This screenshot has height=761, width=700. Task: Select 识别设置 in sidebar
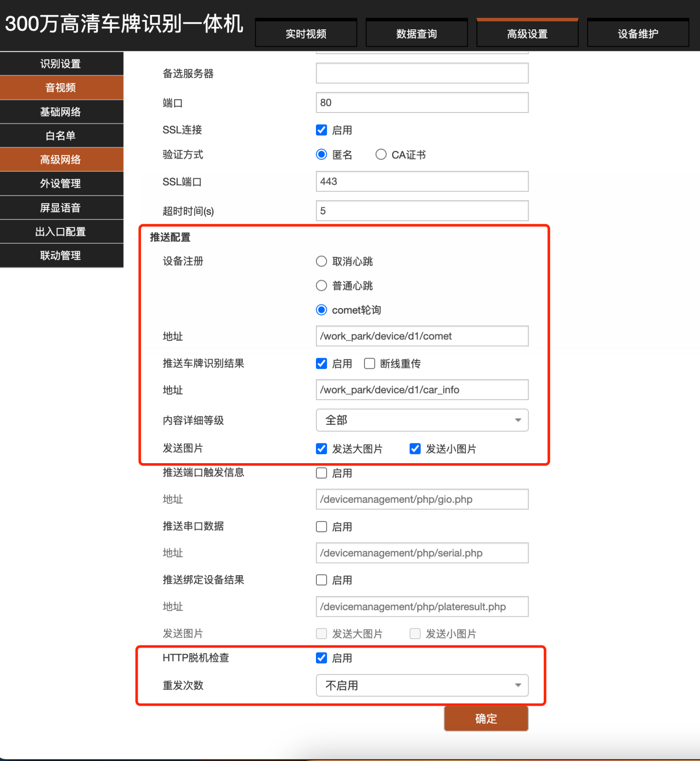tap(61, 64)
